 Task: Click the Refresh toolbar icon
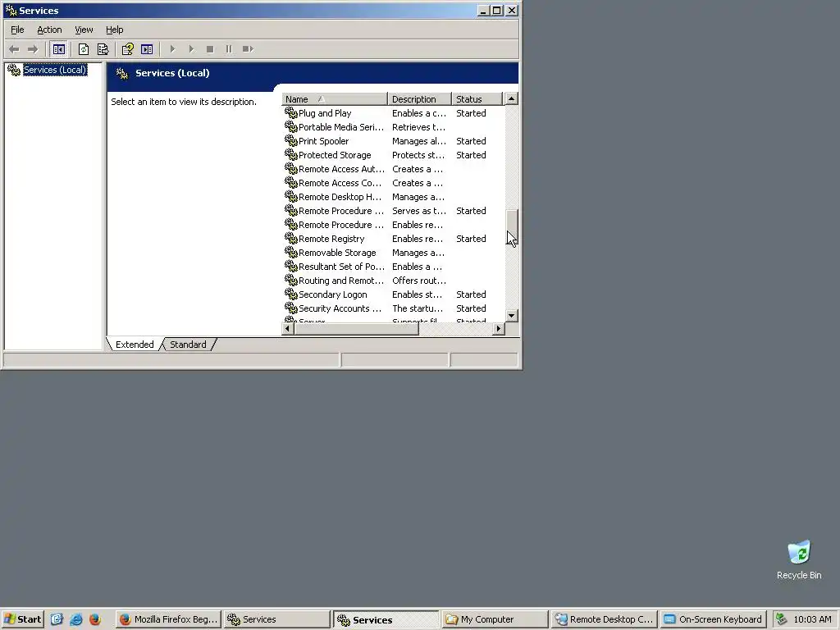point(84,49)
